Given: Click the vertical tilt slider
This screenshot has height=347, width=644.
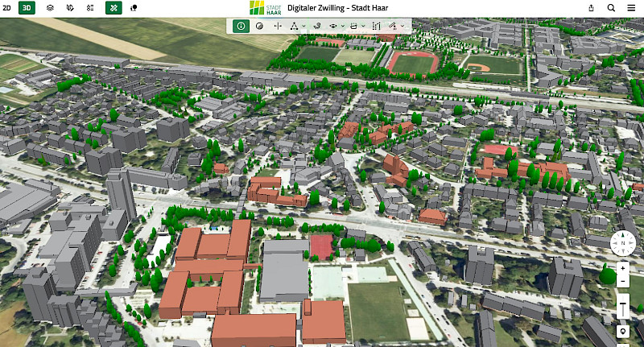Looking at the screenshot, I should (622, 306).
